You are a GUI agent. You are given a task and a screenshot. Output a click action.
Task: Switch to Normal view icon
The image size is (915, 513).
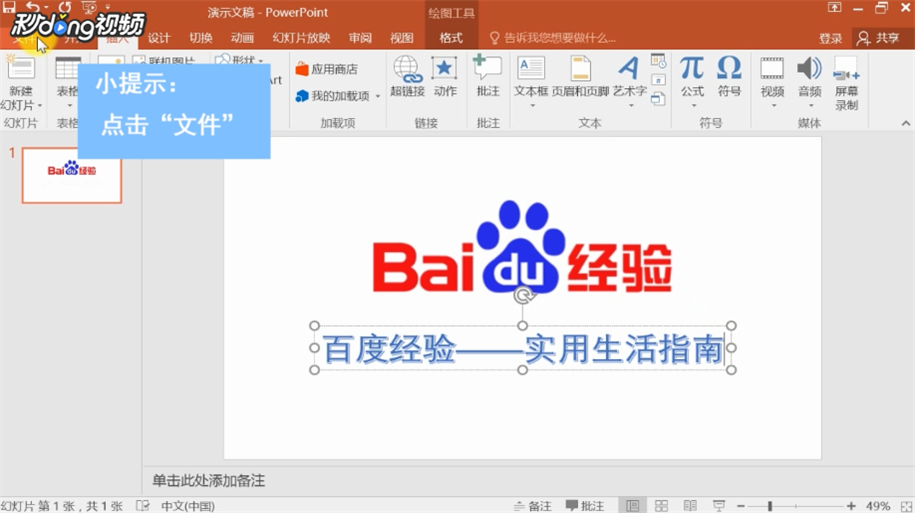click(633, 506)
